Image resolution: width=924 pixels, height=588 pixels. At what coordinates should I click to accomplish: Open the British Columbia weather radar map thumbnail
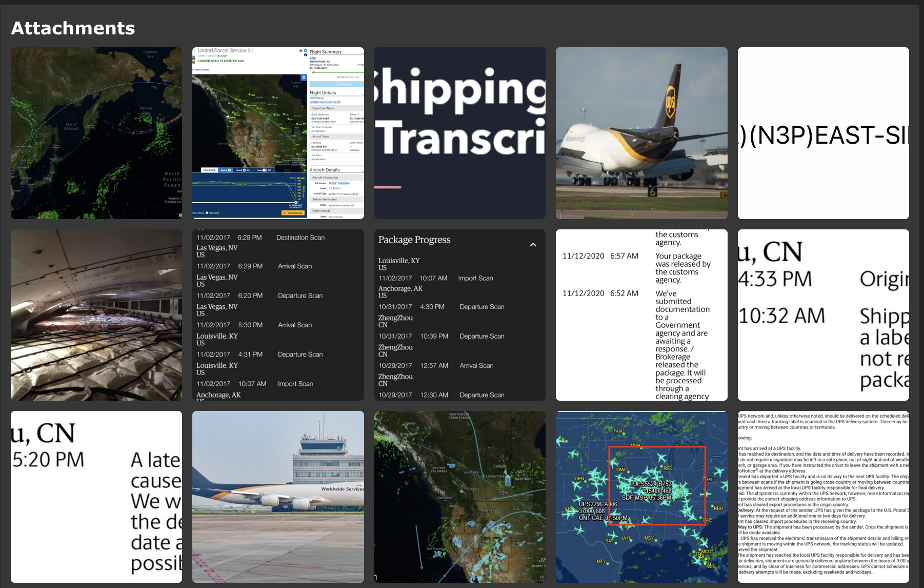[x=460, y=497]
